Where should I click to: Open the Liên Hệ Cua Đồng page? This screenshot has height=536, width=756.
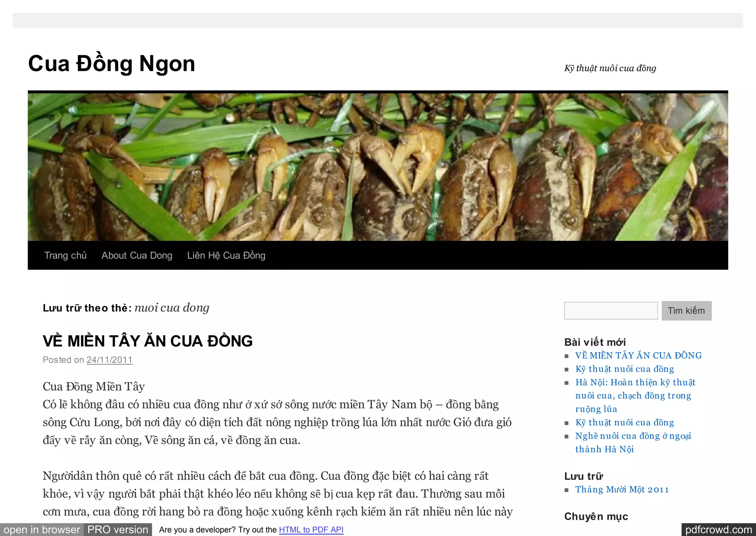pos(226,255)
